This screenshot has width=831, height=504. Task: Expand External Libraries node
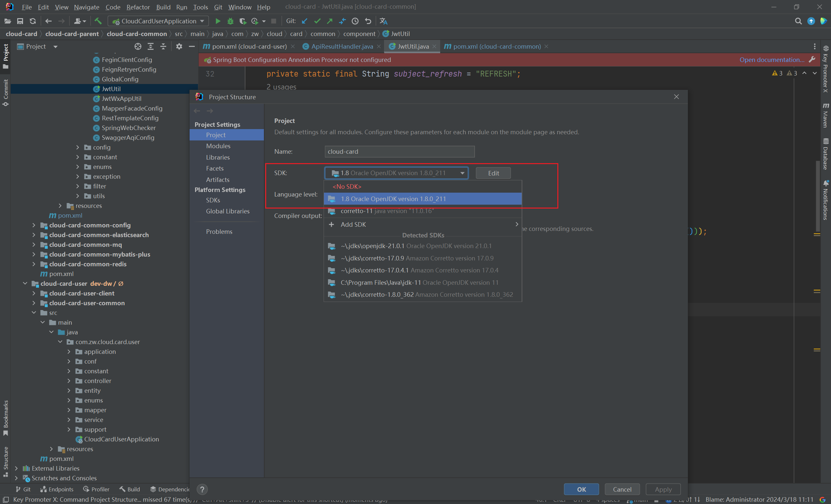[x=16, y=468]
